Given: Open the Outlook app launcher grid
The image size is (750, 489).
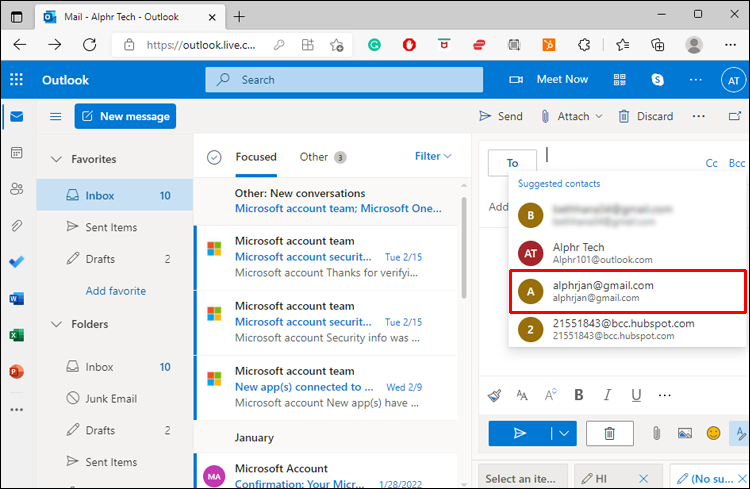Looking at the screenshot, I should coord(16,79).
